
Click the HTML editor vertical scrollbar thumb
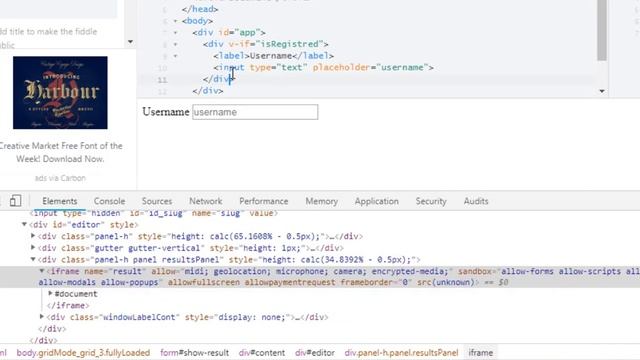pyautogui.click(x=602, y=31)
